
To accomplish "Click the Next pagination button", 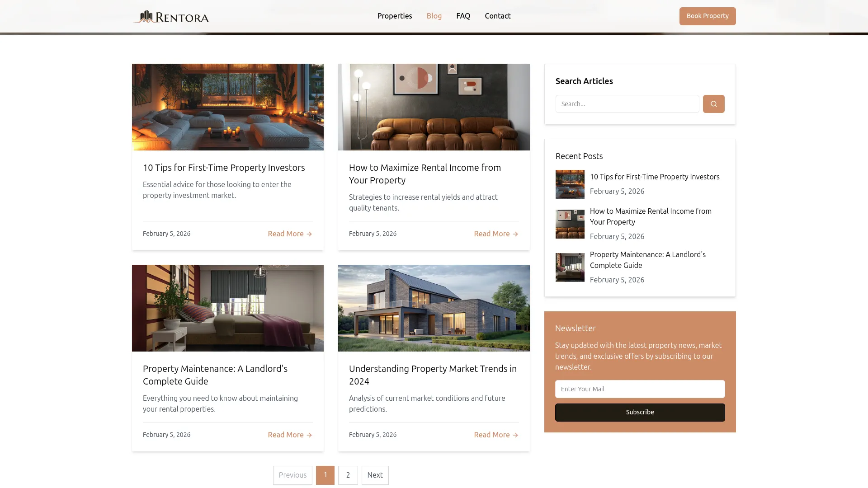I will point(375,475).
